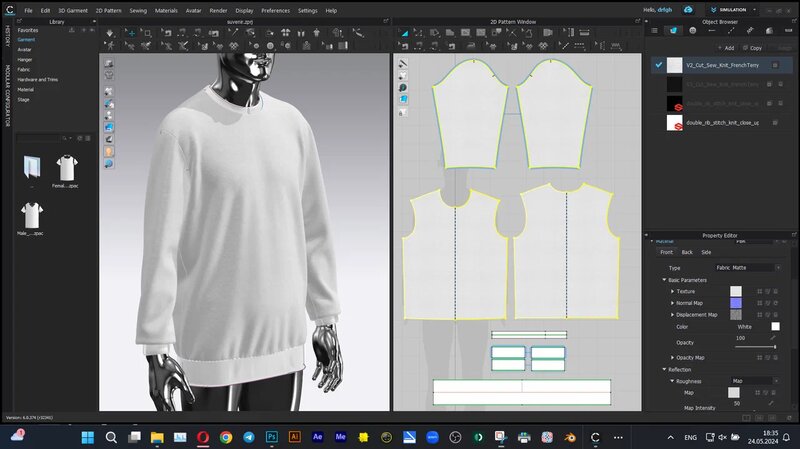Viewport: 800px width, 449px height.
Task: Pick the Polygon pattern tool in 2D toolbar
Action: (x=450, y=33)
